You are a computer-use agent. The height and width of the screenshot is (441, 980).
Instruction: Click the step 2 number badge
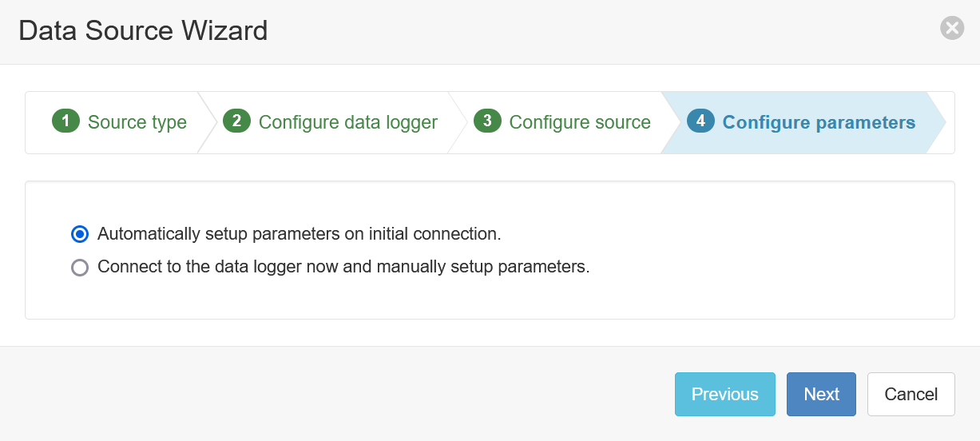point(236,121)
